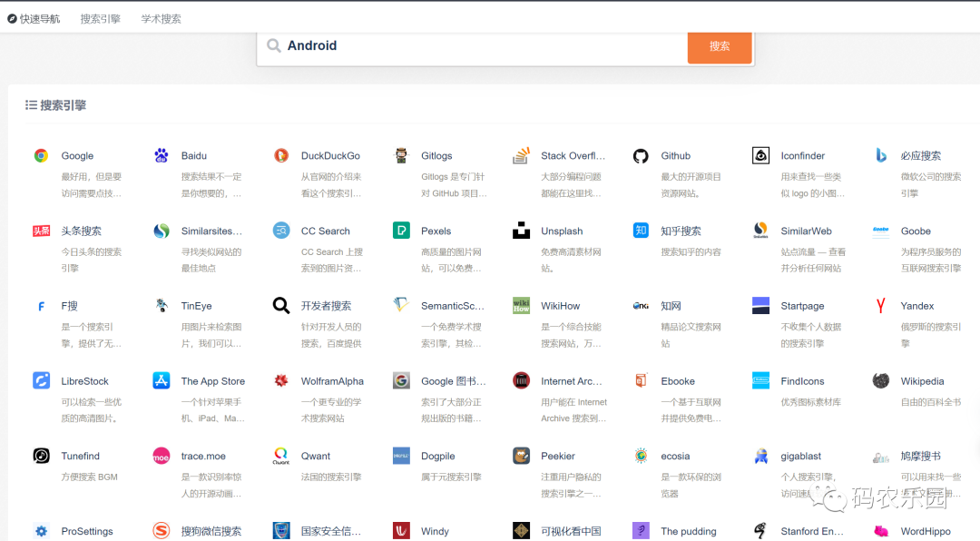
Task: Open The pudding link
Action: (688, 531)
